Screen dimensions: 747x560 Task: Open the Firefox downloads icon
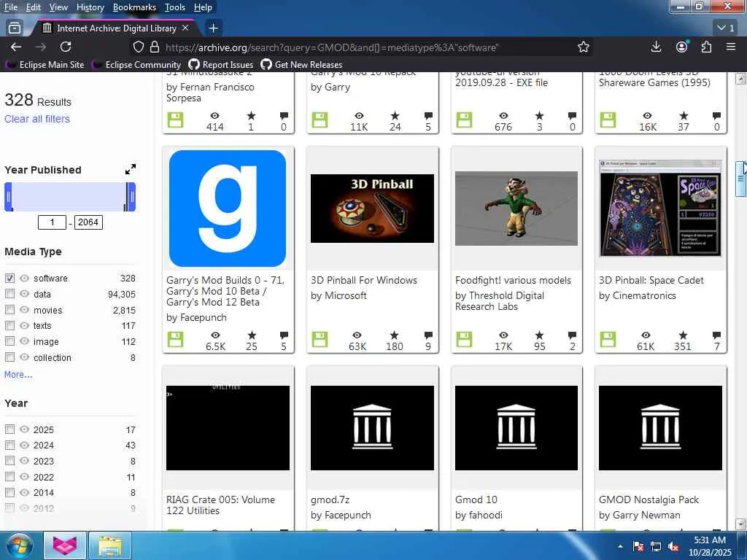pos(656,47)
